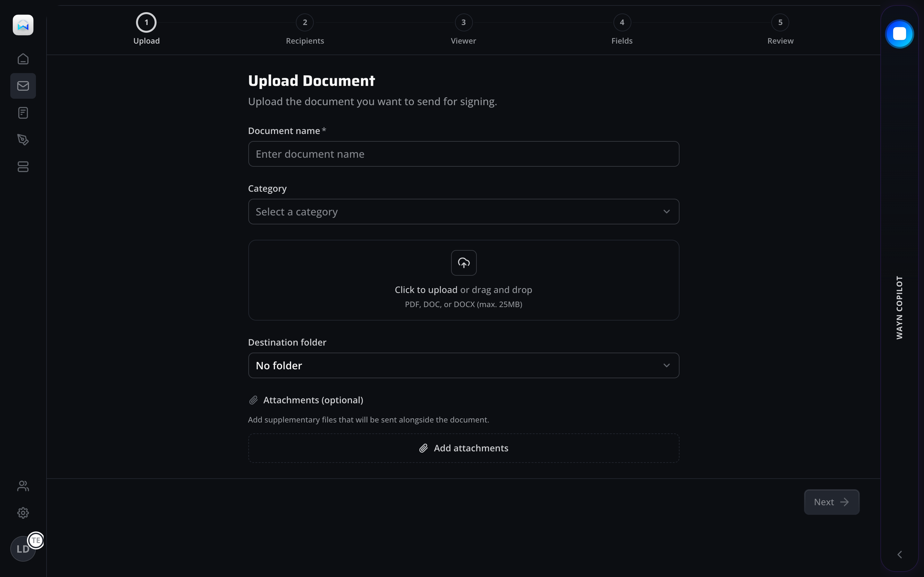Expand the Category dropdown

coord(464,212)
